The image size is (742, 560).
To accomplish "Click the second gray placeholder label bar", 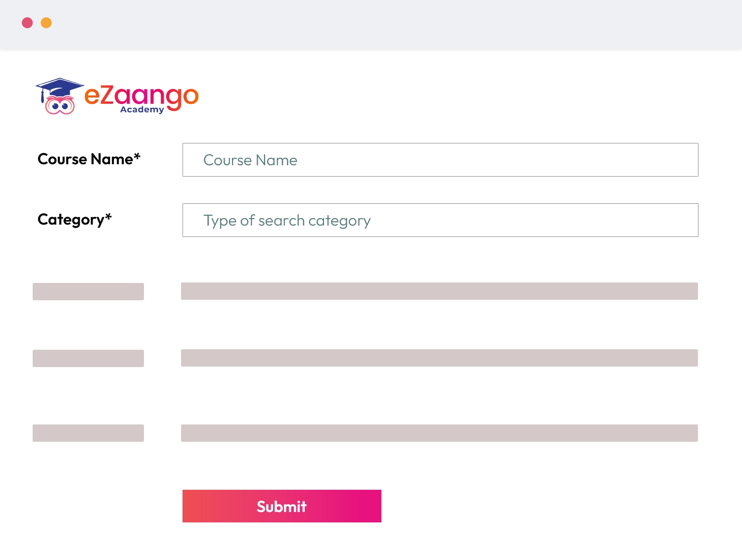I will (88, 358).
